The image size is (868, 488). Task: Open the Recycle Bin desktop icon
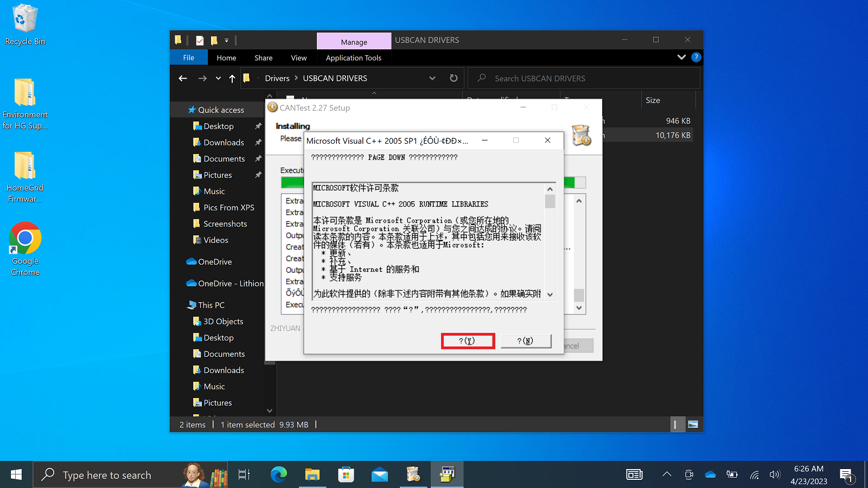(x=25, y=25)
